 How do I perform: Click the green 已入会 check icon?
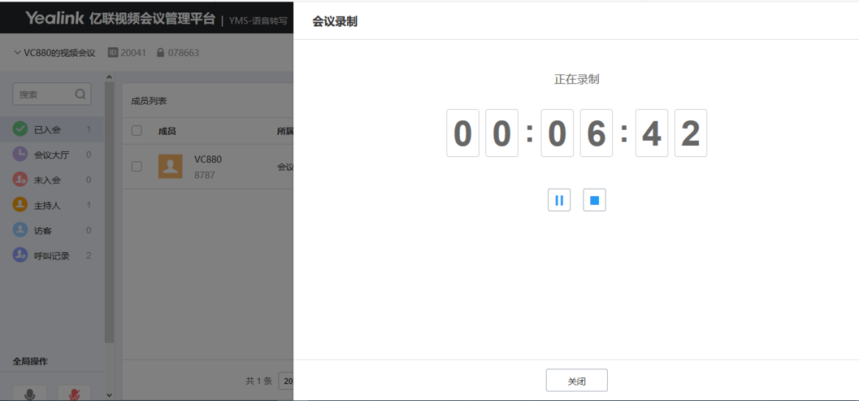[20, 129]
